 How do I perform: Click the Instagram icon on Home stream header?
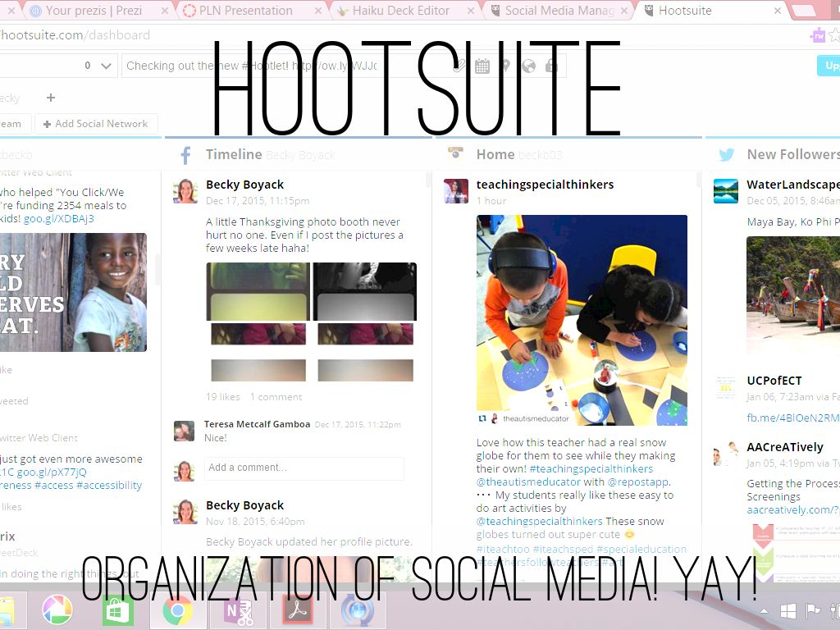tap(455, 154)
